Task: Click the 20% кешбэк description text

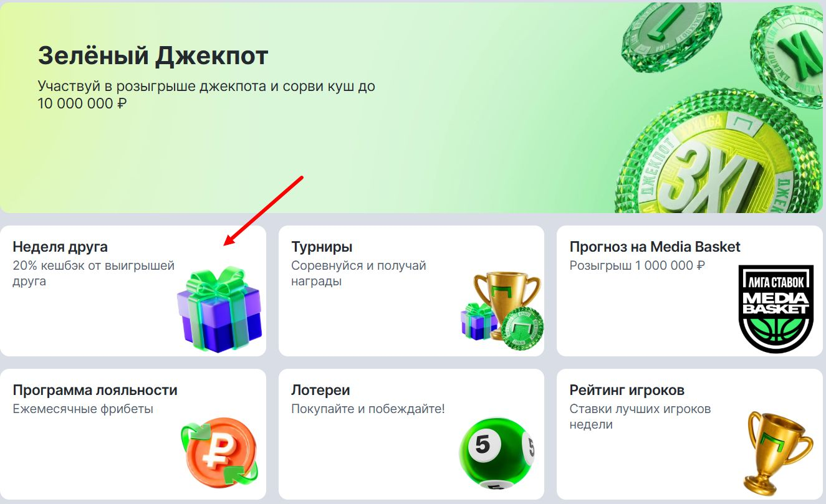Action: click(x=94, y=273)
